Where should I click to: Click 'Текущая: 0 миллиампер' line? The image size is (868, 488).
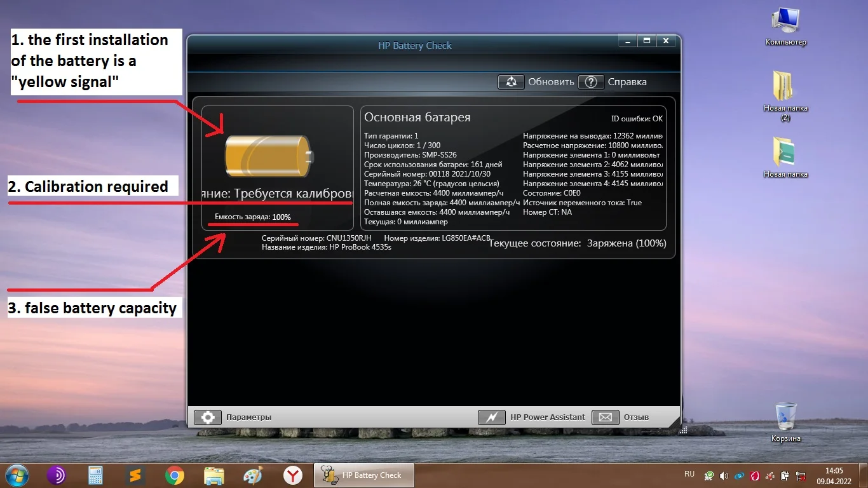pyautogui.click(x=406, y=222)
